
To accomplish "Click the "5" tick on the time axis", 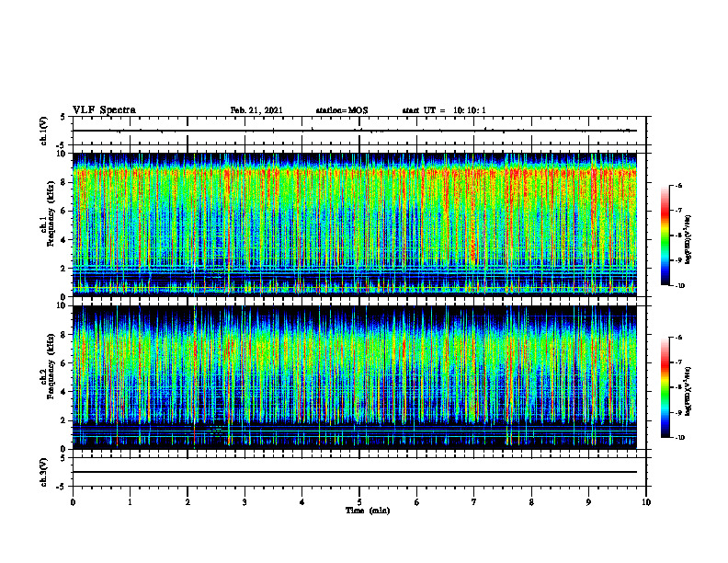I will tap(359, 502).
